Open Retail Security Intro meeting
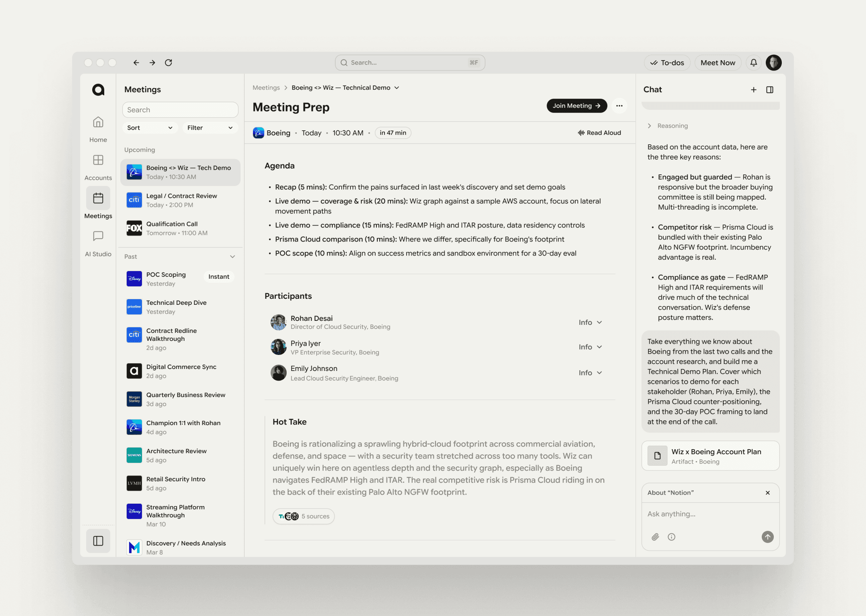Screen dimensions: 866x616 click(180, 483)
